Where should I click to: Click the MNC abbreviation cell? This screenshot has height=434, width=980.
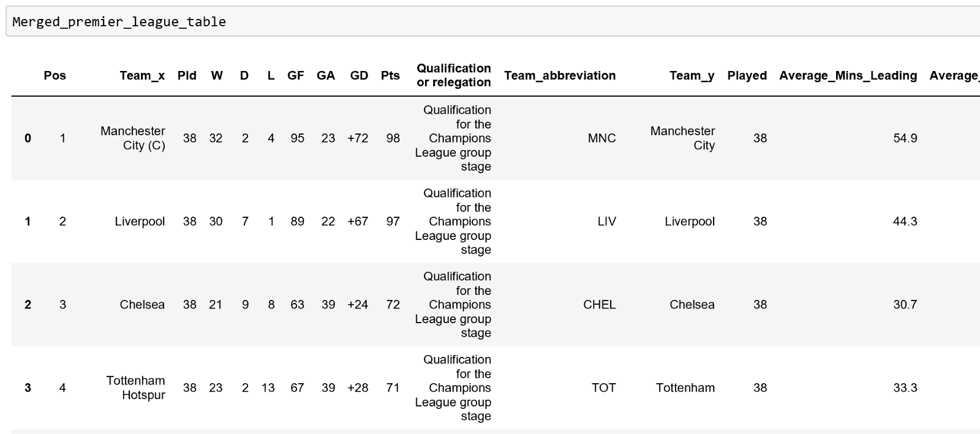pyautogui.click(x=601, y=138)
